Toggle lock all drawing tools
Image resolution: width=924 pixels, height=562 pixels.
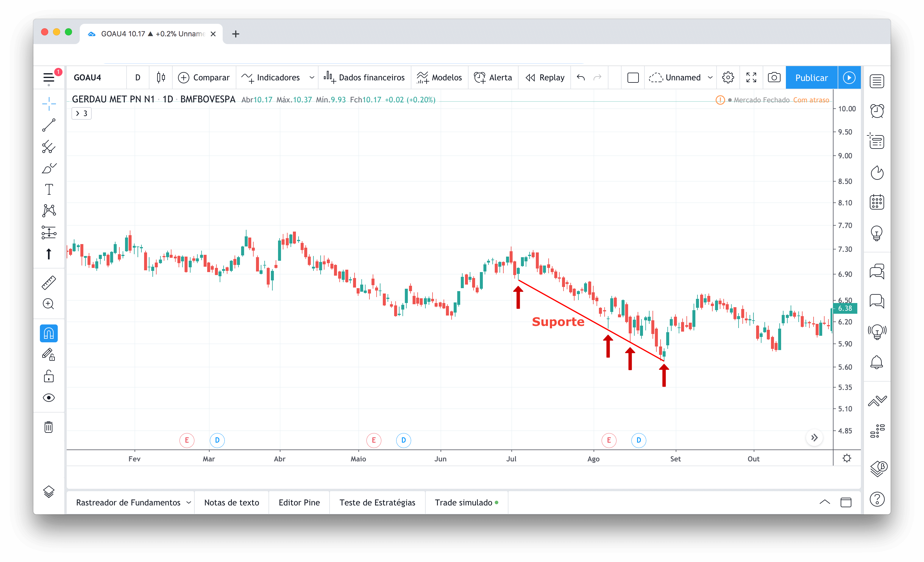49,376
